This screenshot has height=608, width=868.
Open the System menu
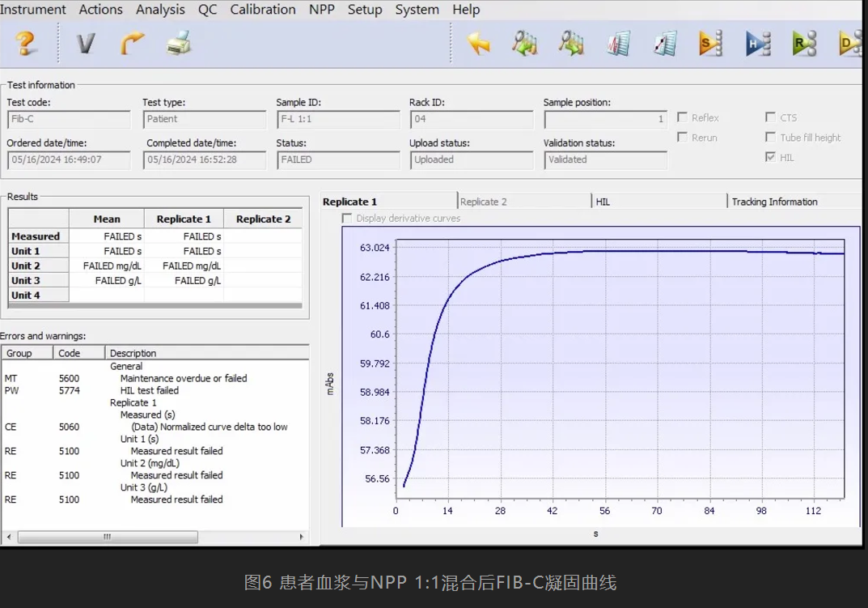pos(417,10)
